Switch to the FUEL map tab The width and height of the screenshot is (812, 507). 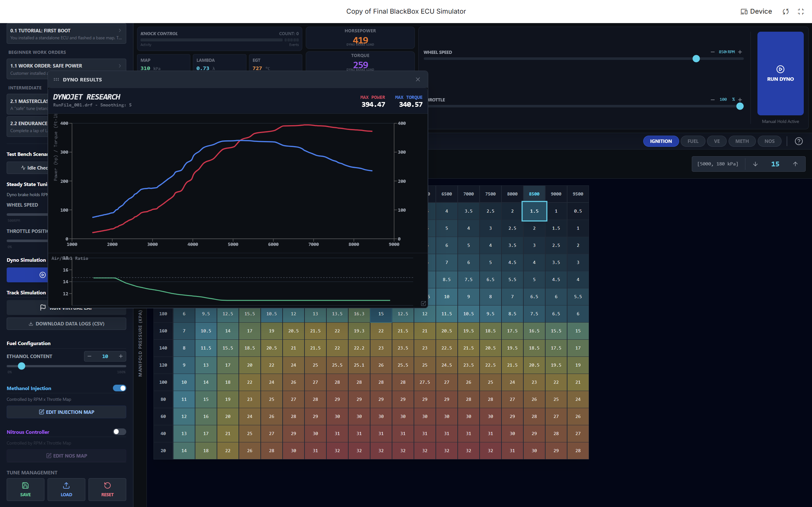coord(692,141)
